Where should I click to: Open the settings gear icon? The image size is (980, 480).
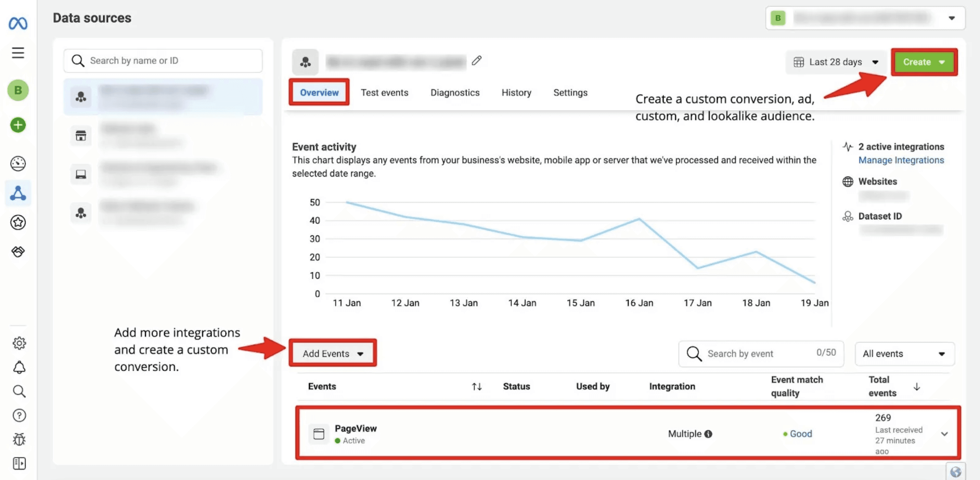click(x=19, y=343)
